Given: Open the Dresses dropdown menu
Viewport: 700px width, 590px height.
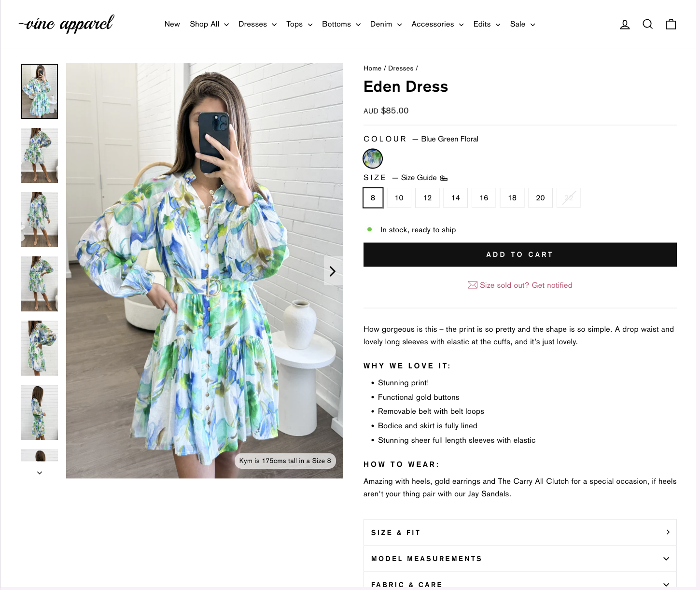Looking at the screenshot, I should (257, 24).
